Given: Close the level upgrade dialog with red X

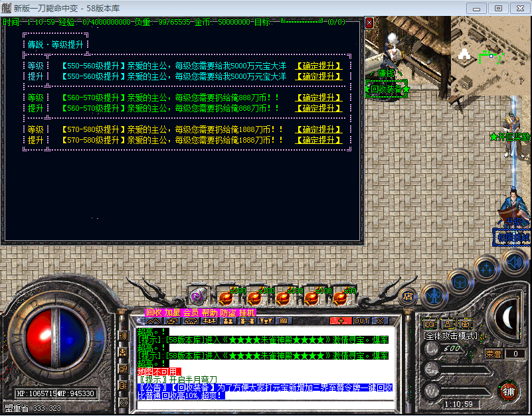Looking at the screenshot, I should tap(369, 23).
